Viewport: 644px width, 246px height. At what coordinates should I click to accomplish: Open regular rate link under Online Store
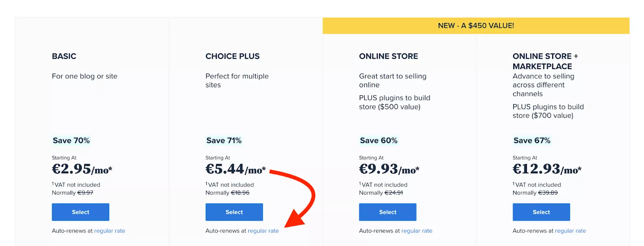click(x=417, y=231)
